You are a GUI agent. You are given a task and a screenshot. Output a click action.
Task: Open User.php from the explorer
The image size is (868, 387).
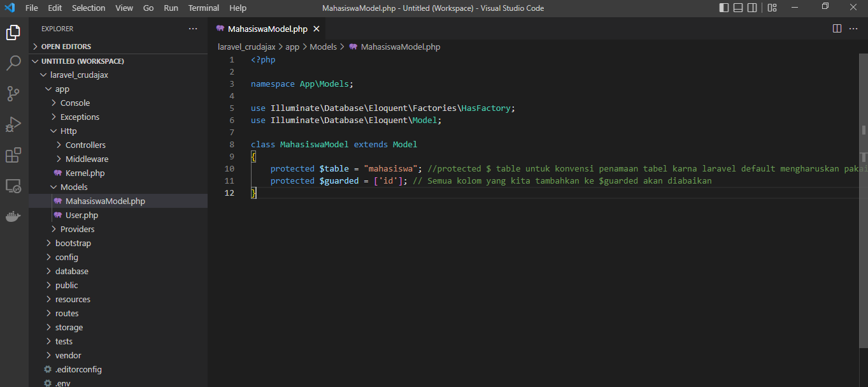tap(83, 214)
